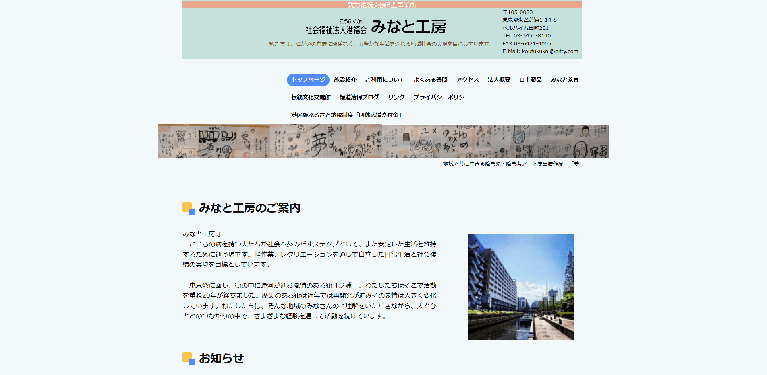Open the プライバシーポリシー menu link
This screenshot has width=767, height=375.
point(438,97)
